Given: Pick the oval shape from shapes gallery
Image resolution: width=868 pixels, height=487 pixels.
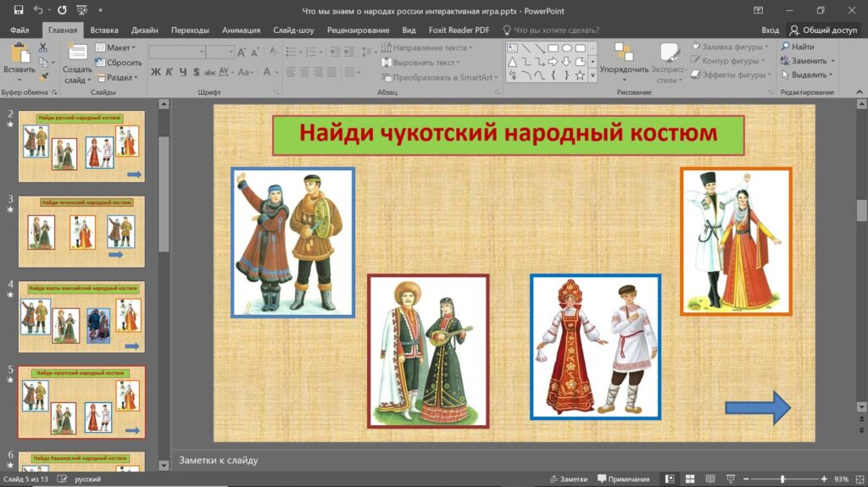Looking at the screenshot, I should click(567, 48).
